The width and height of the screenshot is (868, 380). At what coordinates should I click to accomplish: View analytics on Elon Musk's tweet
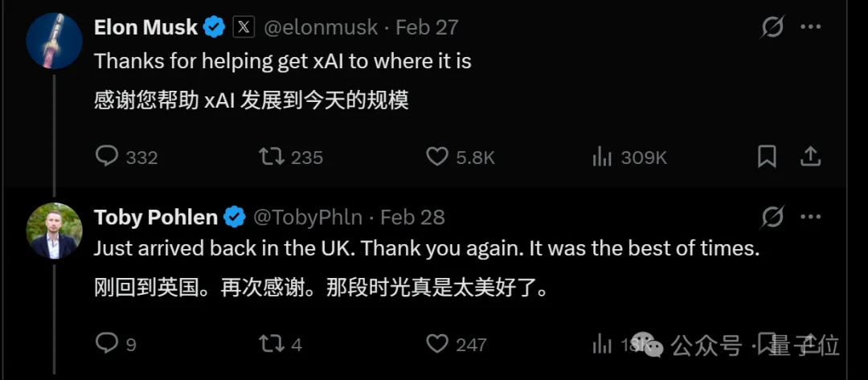point(602,157)
